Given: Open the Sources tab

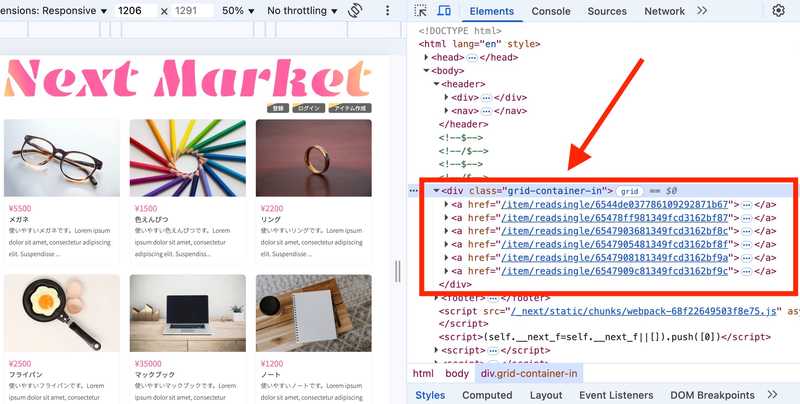Looking at the screenshot, I should point(607,11).
